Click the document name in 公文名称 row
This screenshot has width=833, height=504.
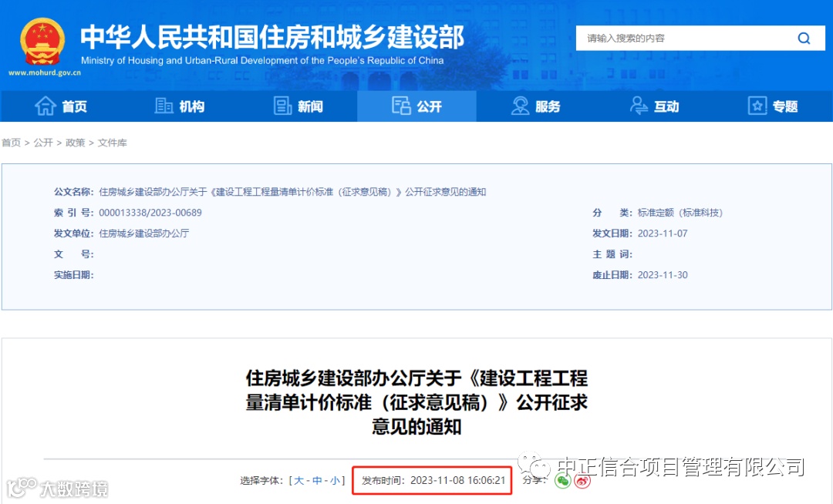coord(292,192)
